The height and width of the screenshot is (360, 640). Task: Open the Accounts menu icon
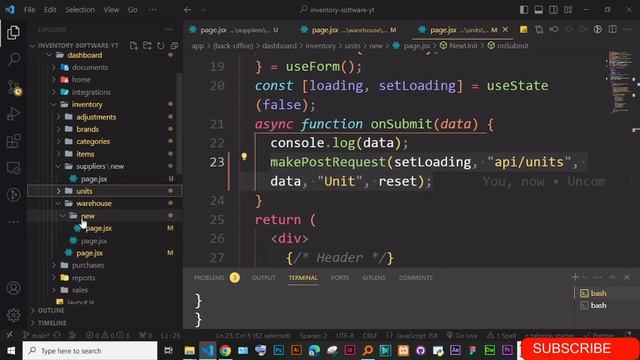click(x=13, y=288)
